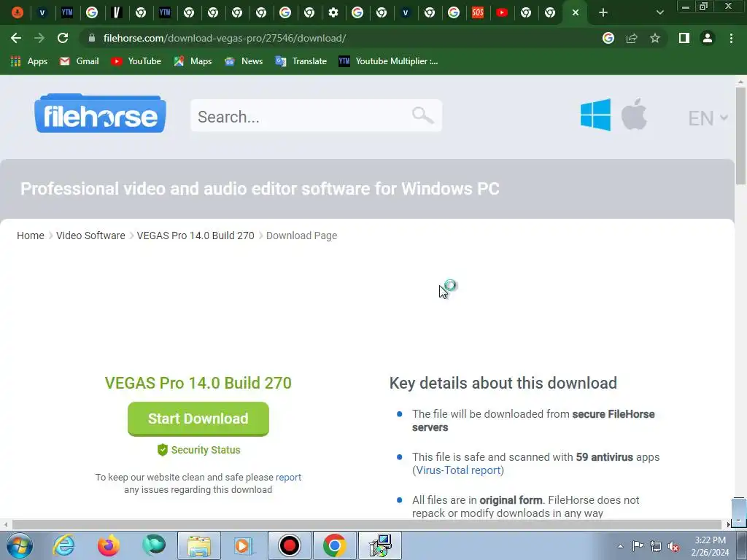Click the muted volume tray icon
The width and height of the screenshot is (747, 560).
pos(673,546)
